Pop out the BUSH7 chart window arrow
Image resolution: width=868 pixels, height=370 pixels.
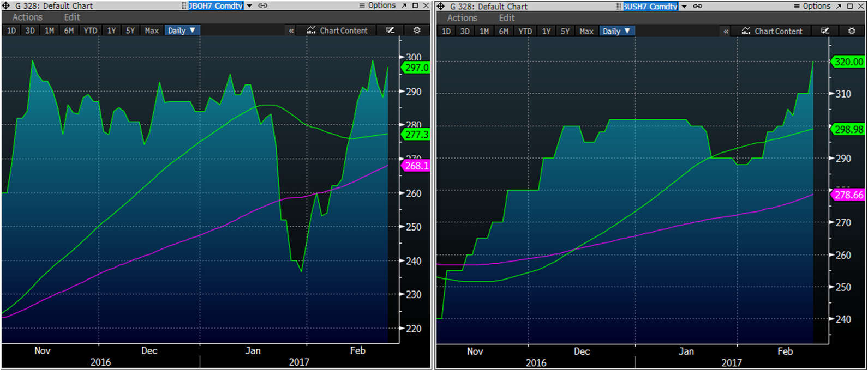839,6
